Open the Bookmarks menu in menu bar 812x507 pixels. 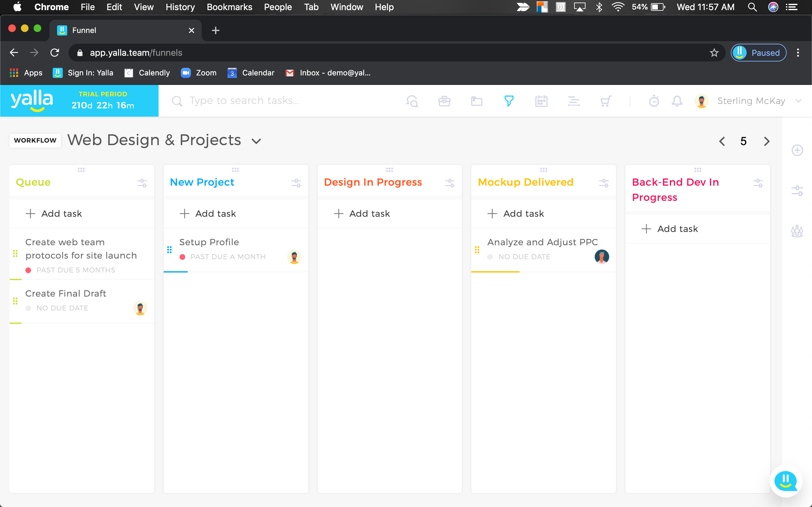229,7
